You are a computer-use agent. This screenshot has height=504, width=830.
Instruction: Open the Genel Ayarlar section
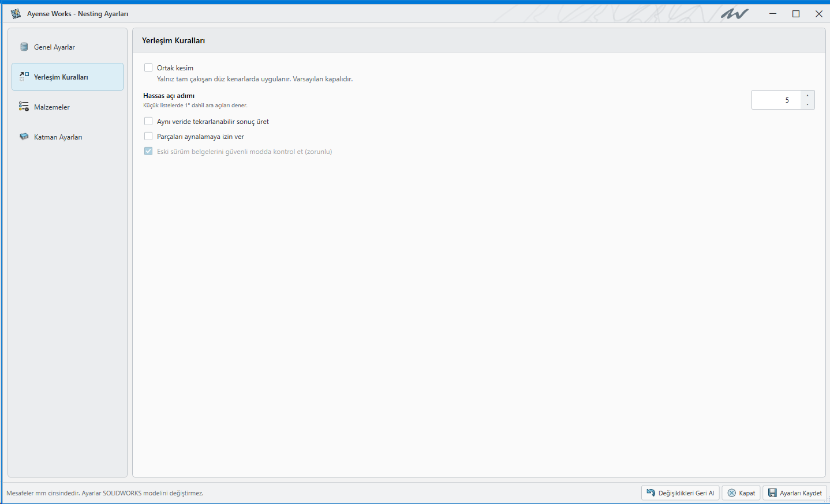(x=68, y=47)
